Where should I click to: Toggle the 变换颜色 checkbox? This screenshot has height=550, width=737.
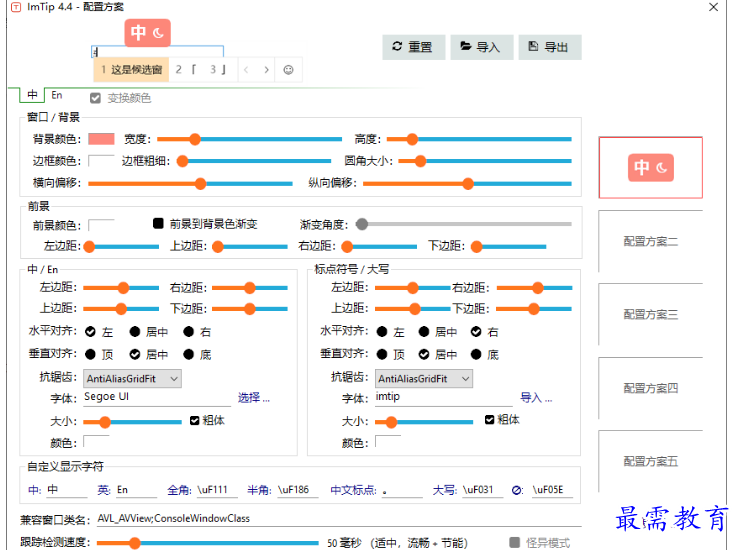pos(95,98)
